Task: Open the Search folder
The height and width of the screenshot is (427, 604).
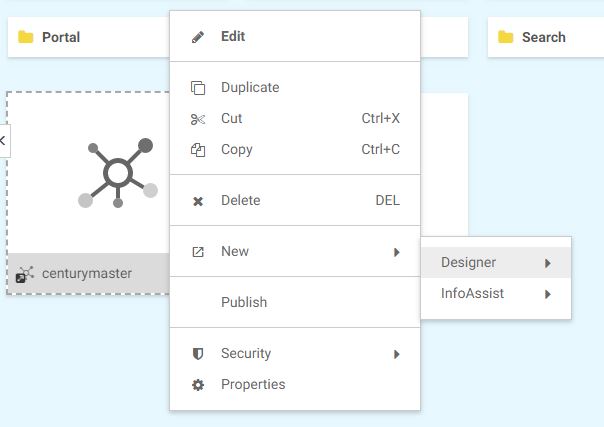Action: [543, 38]
